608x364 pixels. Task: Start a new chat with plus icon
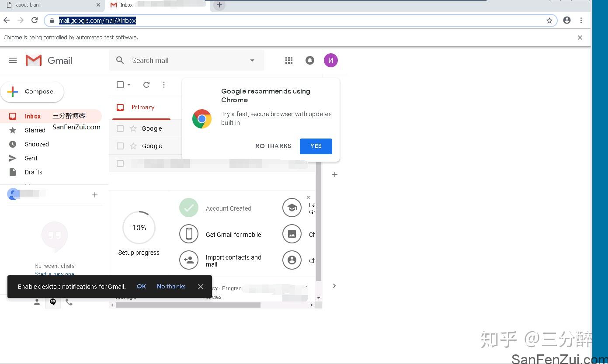coord(95,195)
